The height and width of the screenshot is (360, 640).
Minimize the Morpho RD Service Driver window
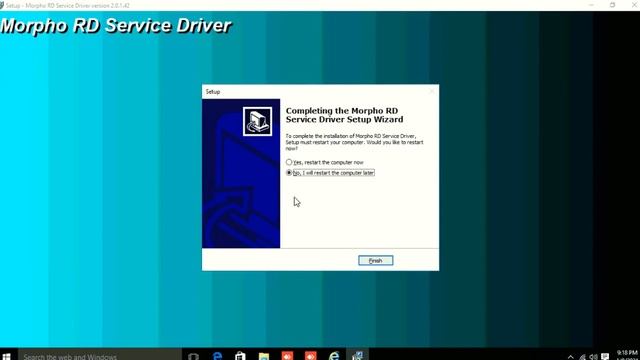[591, 5]
